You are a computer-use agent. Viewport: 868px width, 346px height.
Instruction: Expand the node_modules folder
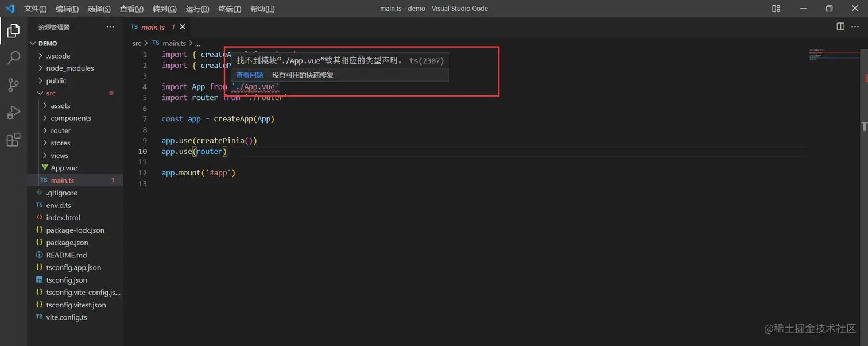(75, 68)
